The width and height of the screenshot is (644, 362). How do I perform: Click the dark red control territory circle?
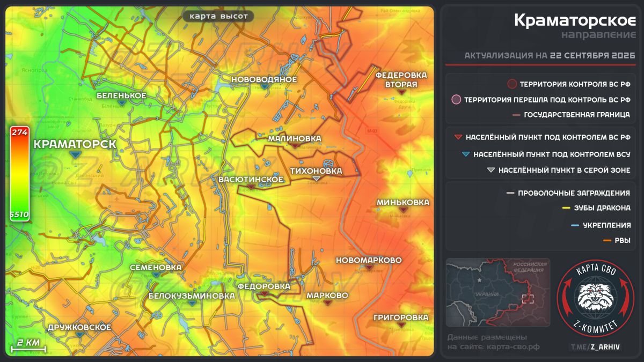click(x=511, y=84)
